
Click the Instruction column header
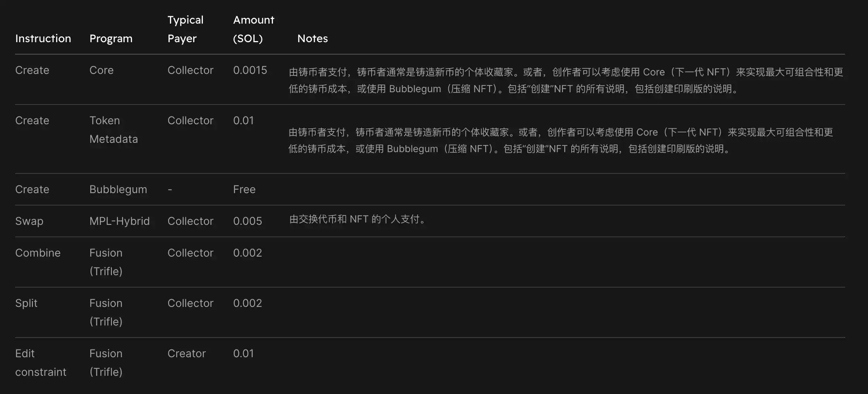tap(43, 38)
